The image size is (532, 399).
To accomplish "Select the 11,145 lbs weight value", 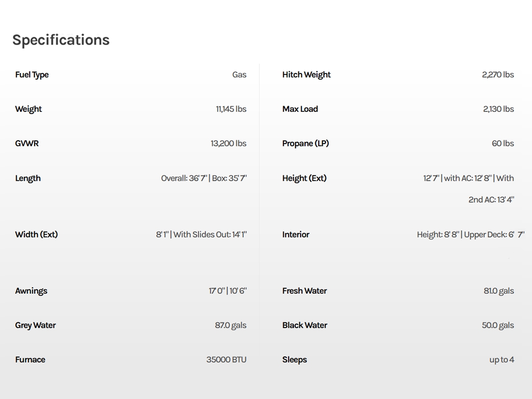I will (x=231, y=109).
